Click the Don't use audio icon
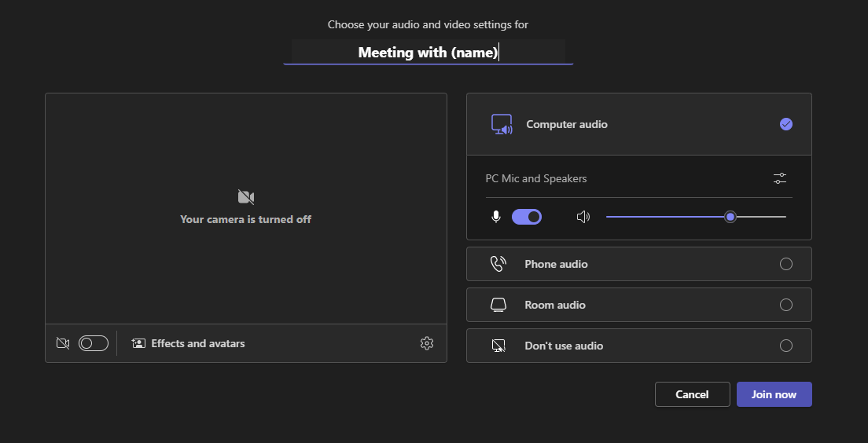The width and height of the screenshot is (868, 443). pyautogui.click(x=498, y=346)
